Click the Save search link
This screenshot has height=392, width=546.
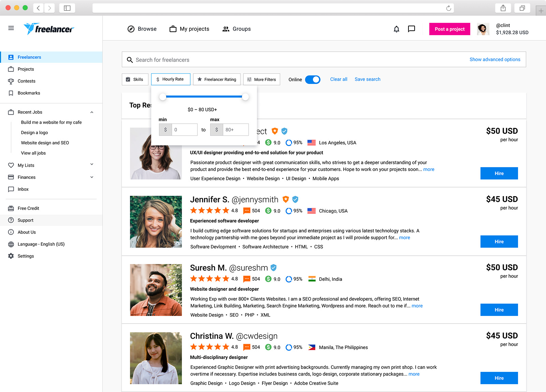click(368, 79)
